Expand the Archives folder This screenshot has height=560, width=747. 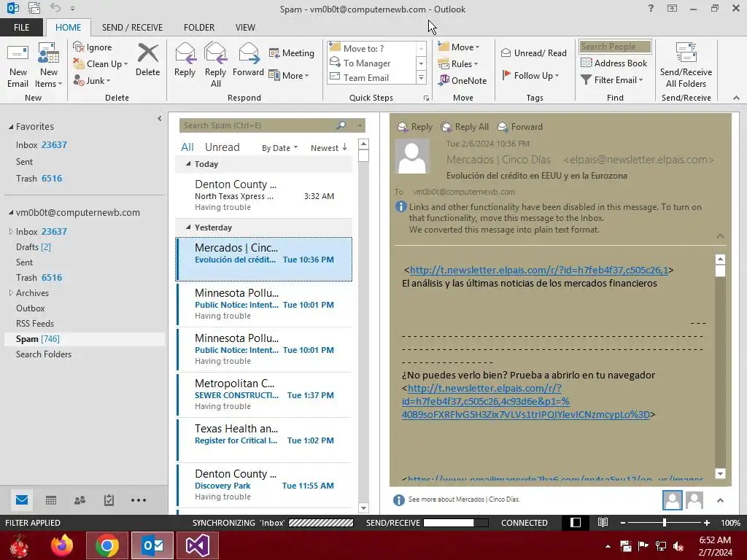tap(11, 293)
